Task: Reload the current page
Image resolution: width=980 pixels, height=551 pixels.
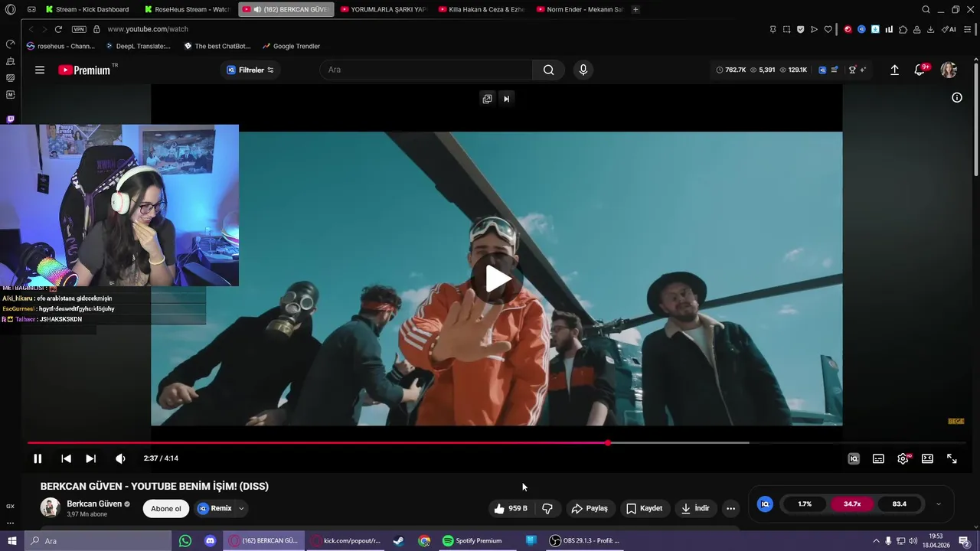Action: pyautogui.click(x=58, y=29)
